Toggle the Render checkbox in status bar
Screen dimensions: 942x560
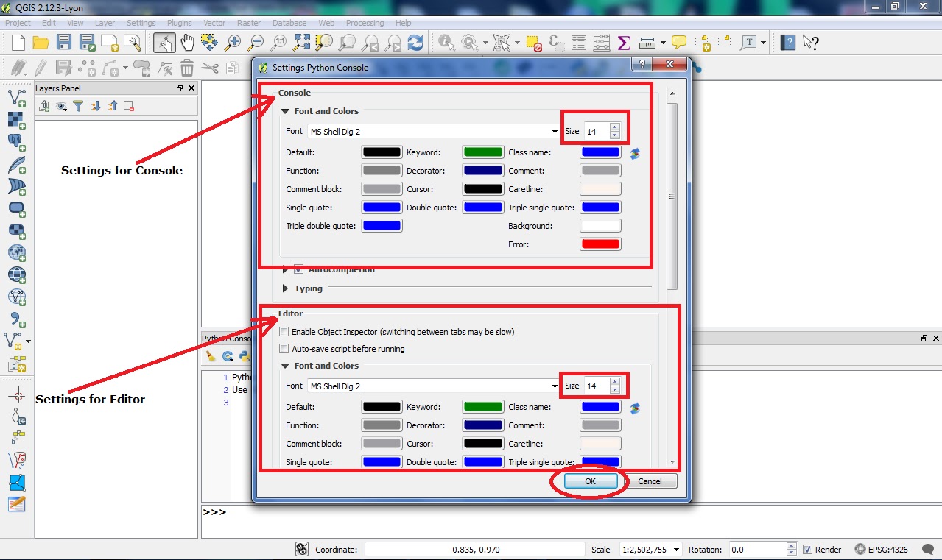pyautogui.click(x=807, y=549)
